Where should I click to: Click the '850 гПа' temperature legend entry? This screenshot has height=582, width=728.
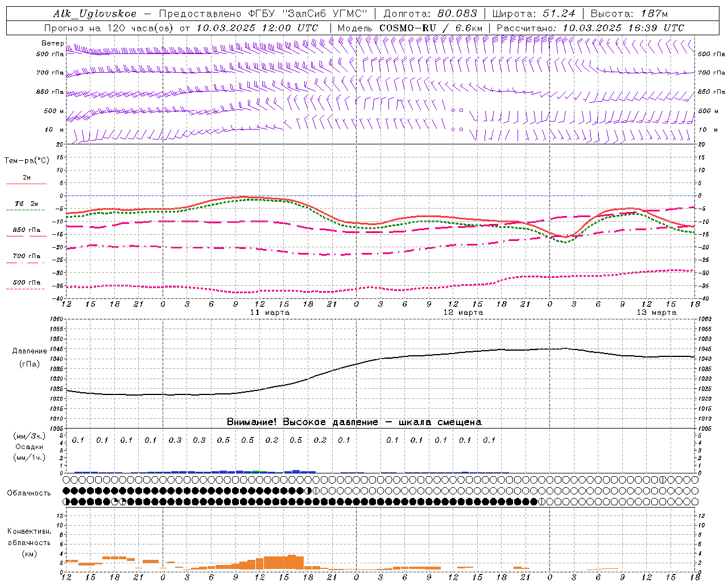click(26, 230)
